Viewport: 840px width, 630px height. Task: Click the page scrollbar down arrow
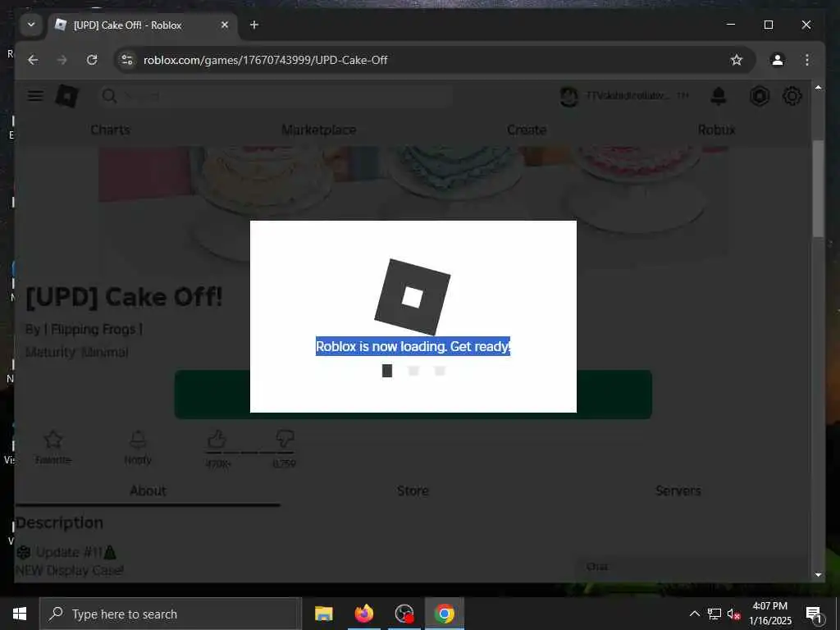click(818, 575)
